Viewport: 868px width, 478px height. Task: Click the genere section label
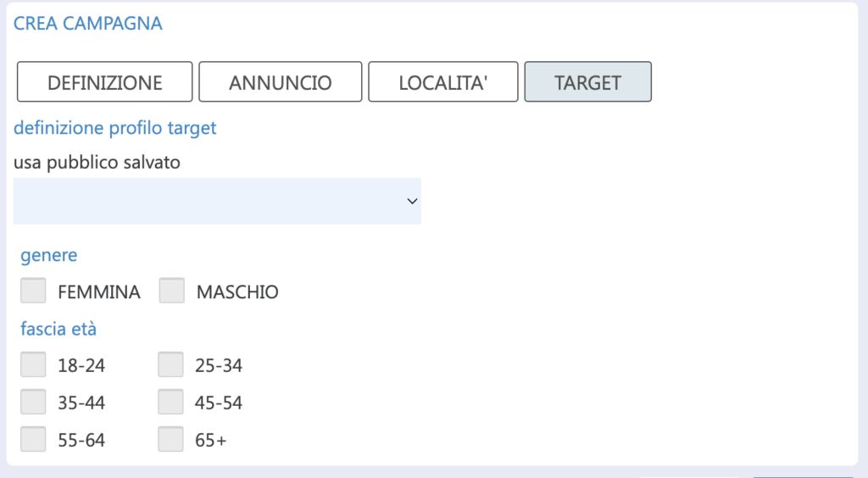[48, 256]
